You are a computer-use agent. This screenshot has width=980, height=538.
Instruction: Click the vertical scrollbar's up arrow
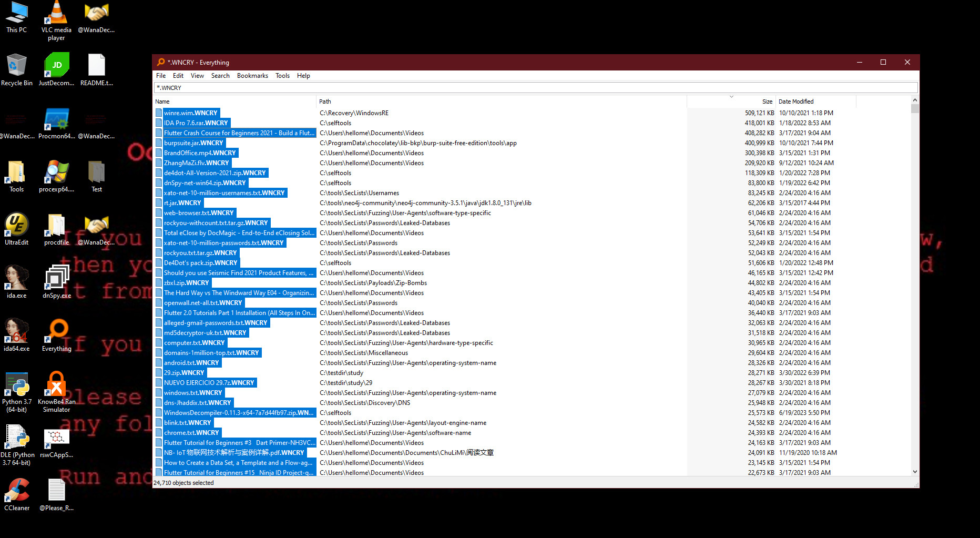[x=915, y=100]
